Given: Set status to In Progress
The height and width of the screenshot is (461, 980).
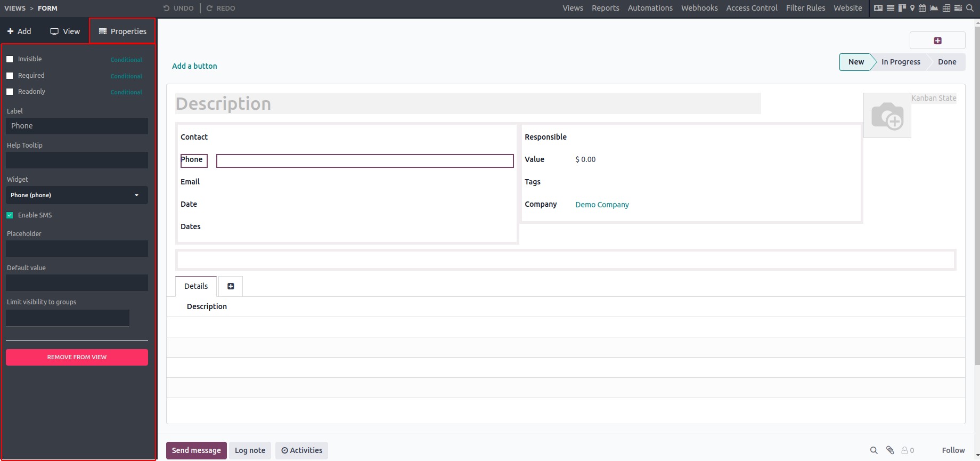Looking at the screenshot, I should point(901,62).
